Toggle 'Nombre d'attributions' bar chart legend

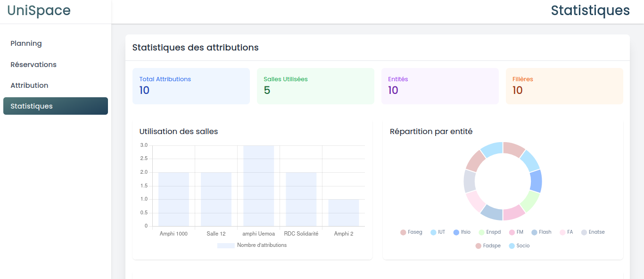coord(252,245)
